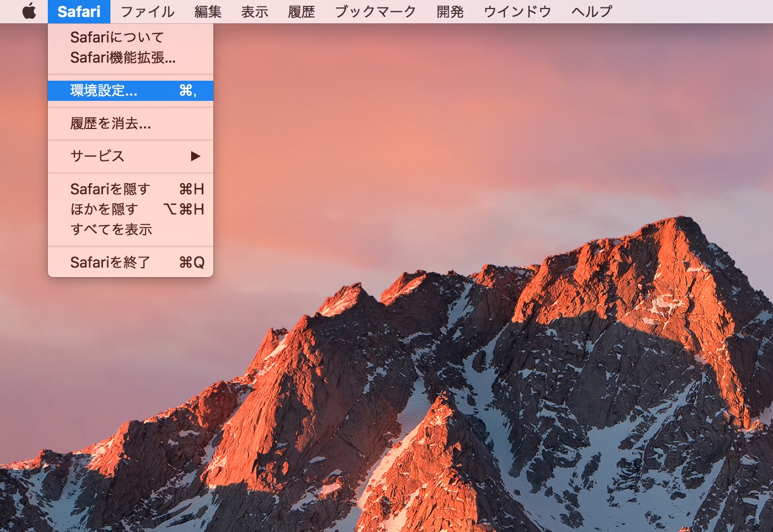Choose ほかを隠す menu item
773x532 pixels.
pyautogui.click(x=131, y=209)
